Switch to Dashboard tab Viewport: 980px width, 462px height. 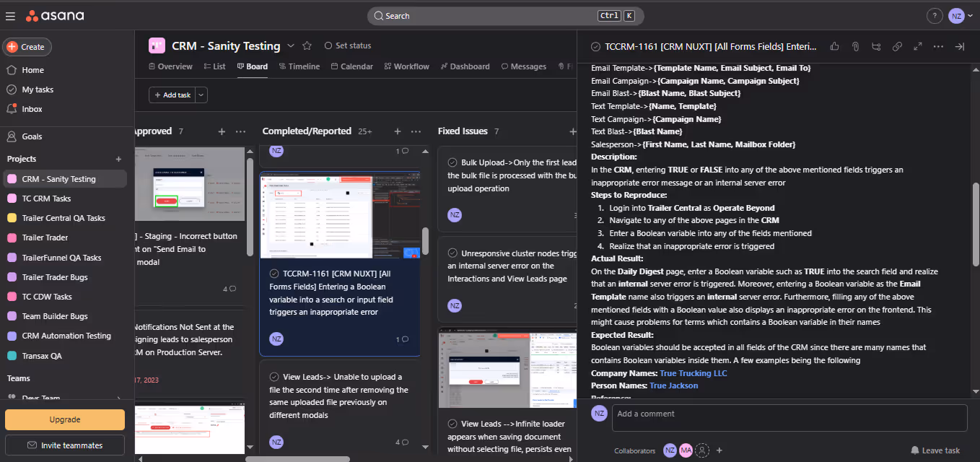pyautogui.click(x=465, y=66)
